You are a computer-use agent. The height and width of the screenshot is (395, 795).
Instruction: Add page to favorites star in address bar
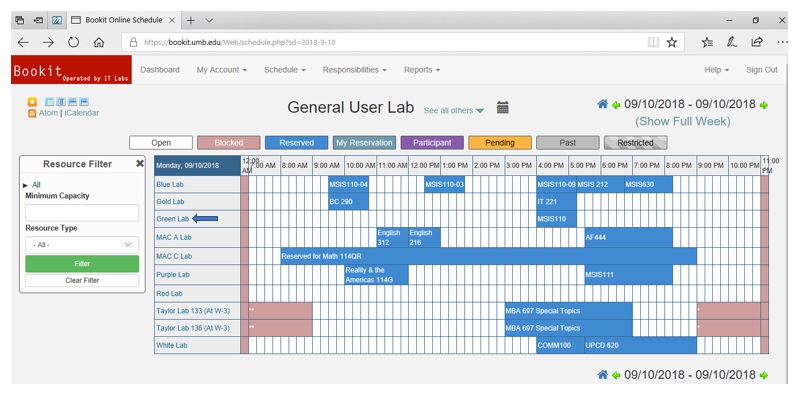point(672,43)
